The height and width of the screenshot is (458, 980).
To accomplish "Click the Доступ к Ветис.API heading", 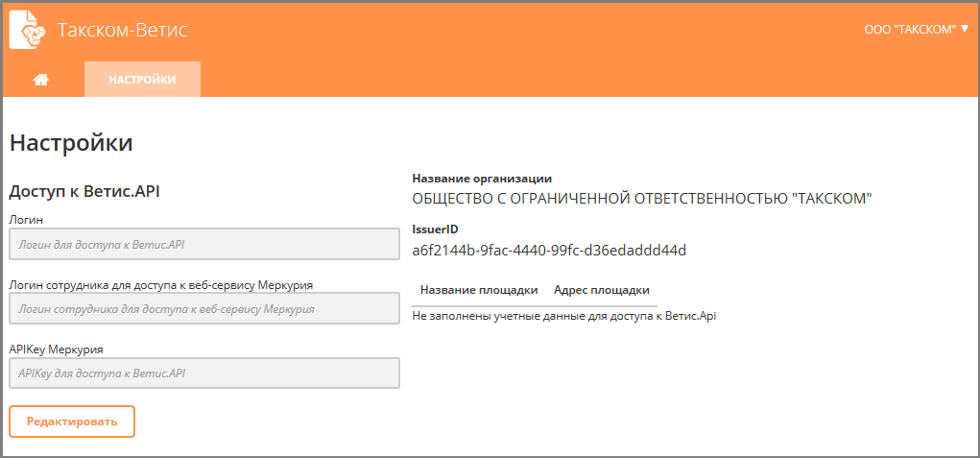I will click(x=84, y=192).
